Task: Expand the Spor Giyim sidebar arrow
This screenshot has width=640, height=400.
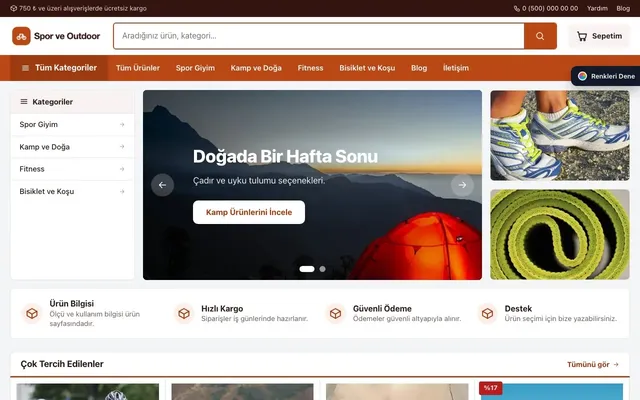Action: (122, 124)
